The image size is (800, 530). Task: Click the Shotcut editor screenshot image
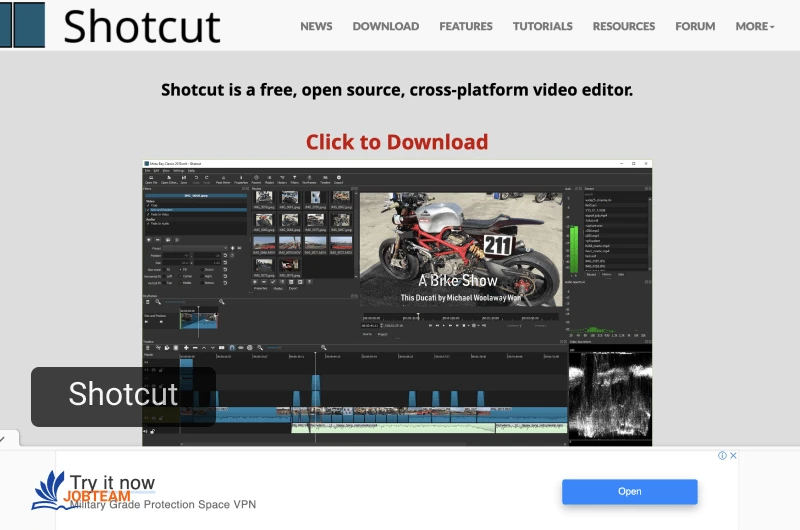coord(397,303)
